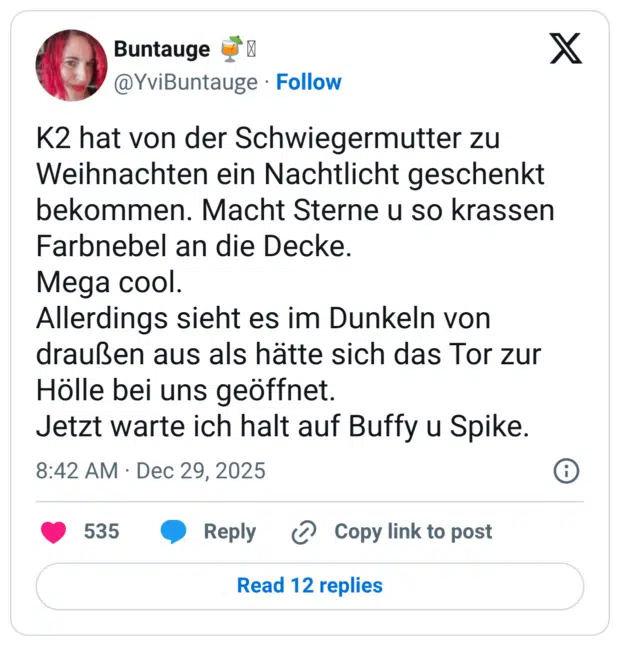This screenshot has width=620, height=646.
Task: Click the @YviBuntauge handle
Action: (x=185, y=82)
